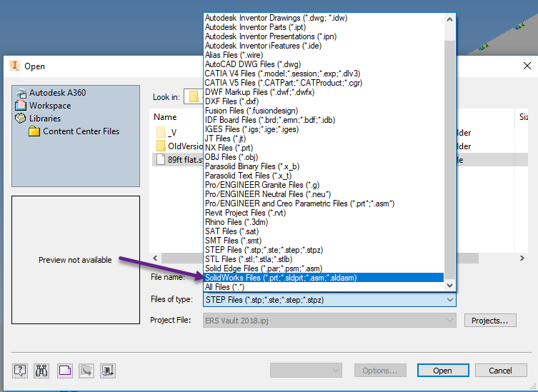Select Workspace in the locations panel

[43, 106]
